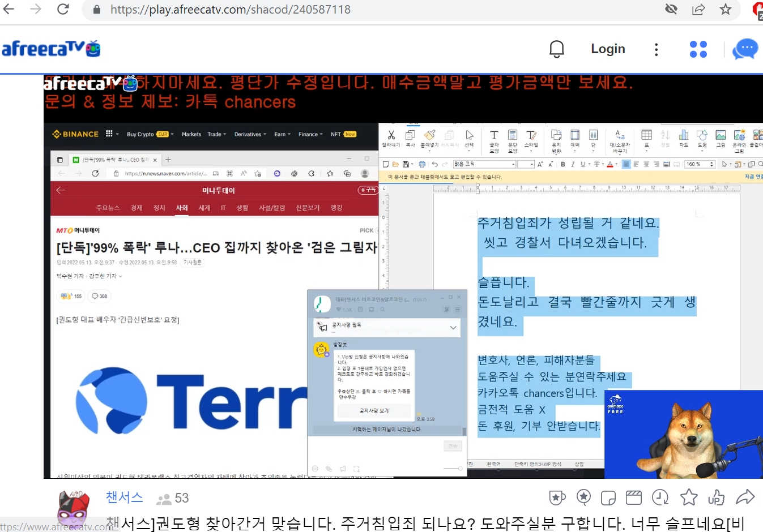Click the 155 reactions button
The image size is (763, 532).
pyautogui.click(x=71, y=296)
